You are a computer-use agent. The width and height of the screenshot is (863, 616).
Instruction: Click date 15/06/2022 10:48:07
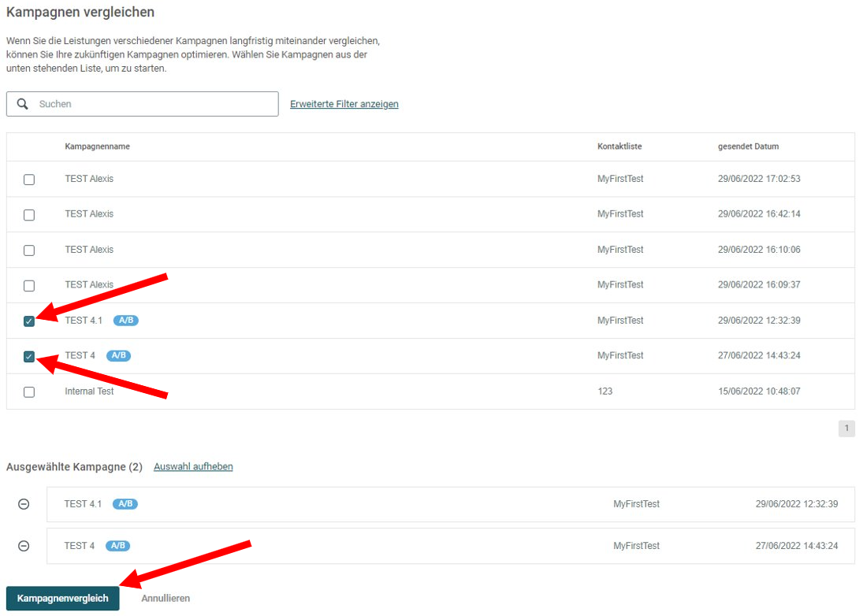(x=759, y=391)
